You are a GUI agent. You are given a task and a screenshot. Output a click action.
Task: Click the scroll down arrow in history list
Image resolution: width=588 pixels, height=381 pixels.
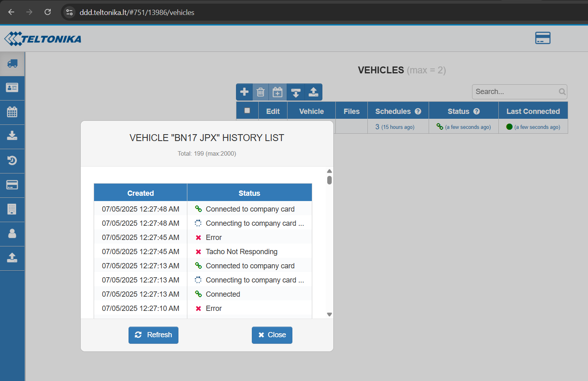(329, 315)
